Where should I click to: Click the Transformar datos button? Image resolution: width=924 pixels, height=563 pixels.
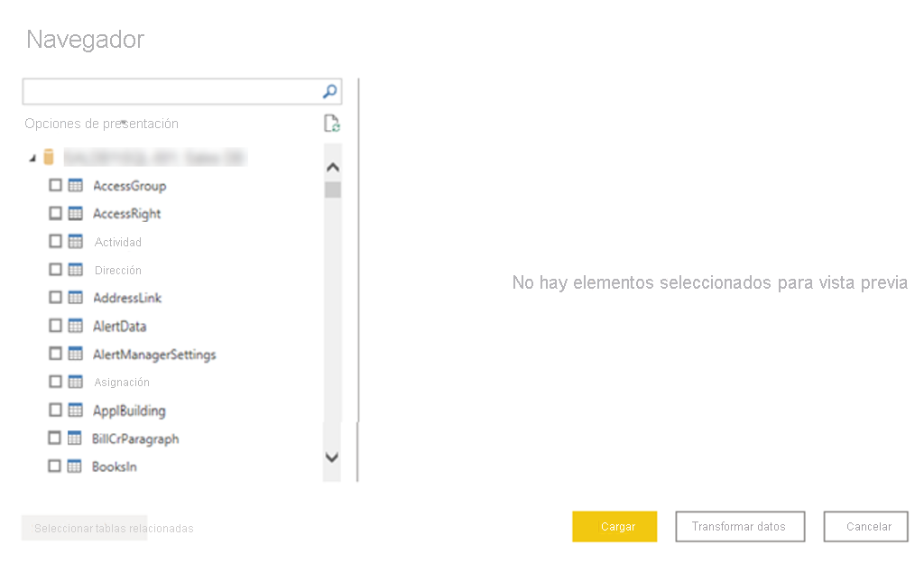pyautogui.click(x=740, y=527)
